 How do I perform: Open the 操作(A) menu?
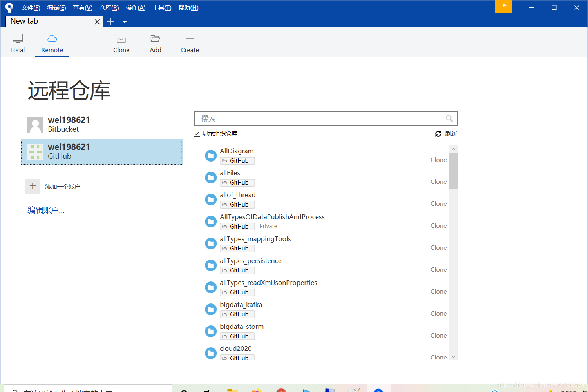(x=136, y=8)
